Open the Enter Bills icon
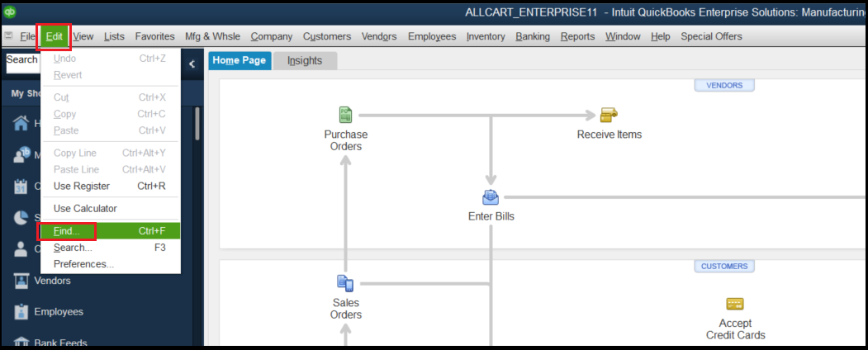The height and width of the screenshot is (350, 868). coord(491,197)
